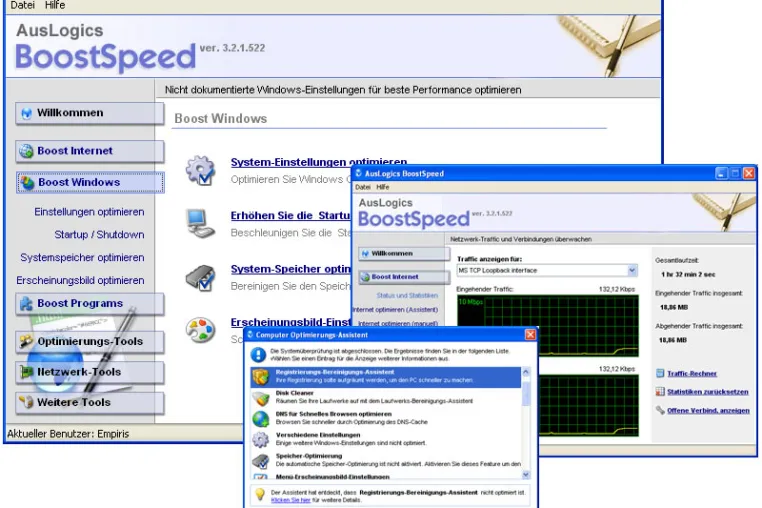
Task: Select DNS für Schnelles Browsen optimieren entry
Action: (385, 419)
